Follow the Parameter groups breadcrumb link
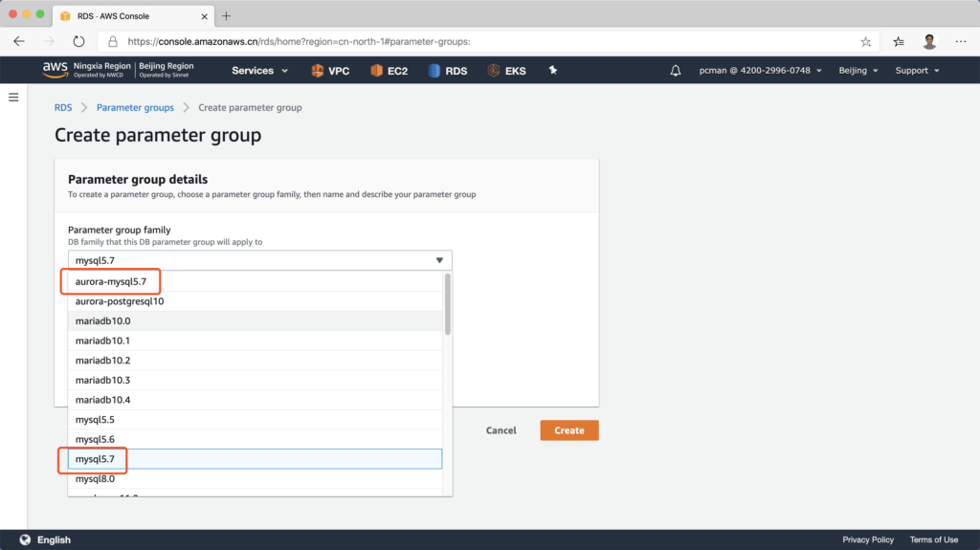The height and width of the screenshot is (550, 980). pyautogui.click(x=135, y=108)
